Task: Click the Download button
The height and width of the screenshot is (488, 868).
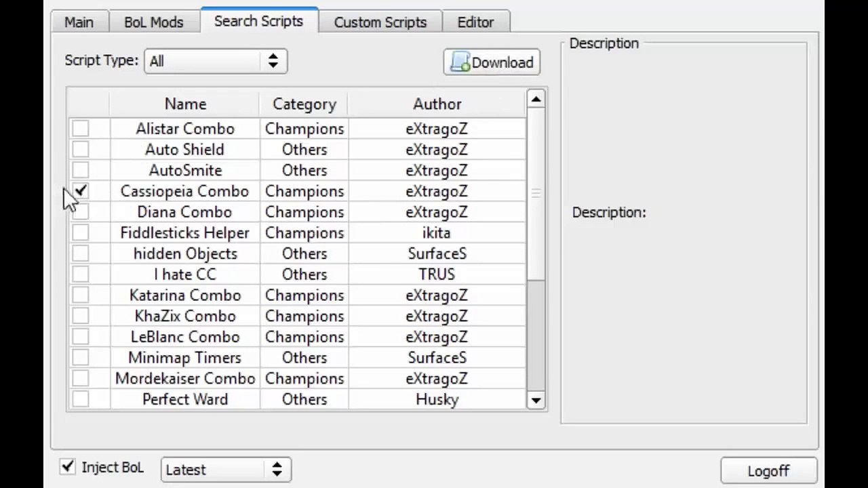Action: coord(492,62)
